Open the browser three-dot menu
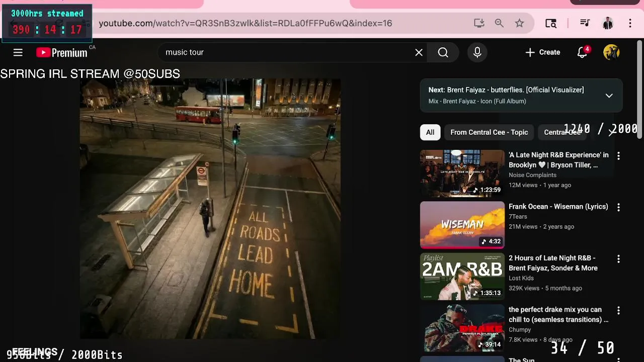Image resolution: width=644 pixels, height=362 pixels. pyautogui.click(x=630, y=23)
